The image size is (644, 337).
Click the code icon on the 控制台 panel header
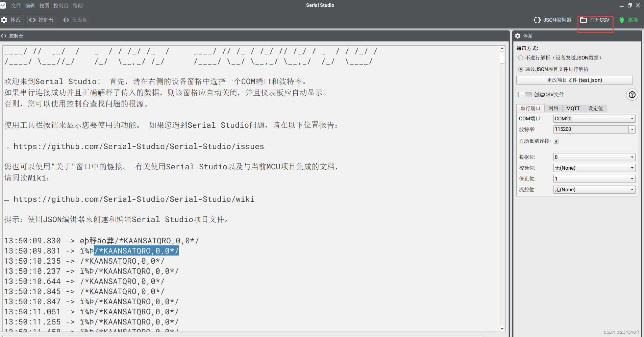[4, 35]
